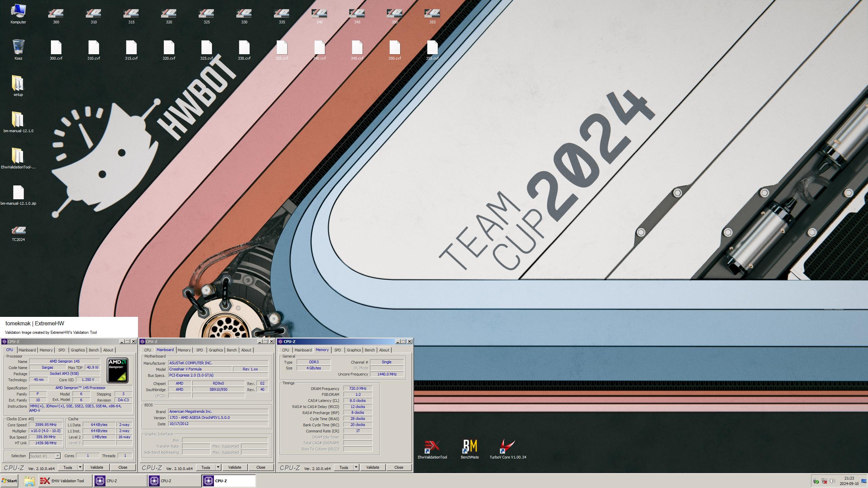Select the desktop shortcut labeled 320
Viewport: 868px width, 488px height.
pos(169,16)
